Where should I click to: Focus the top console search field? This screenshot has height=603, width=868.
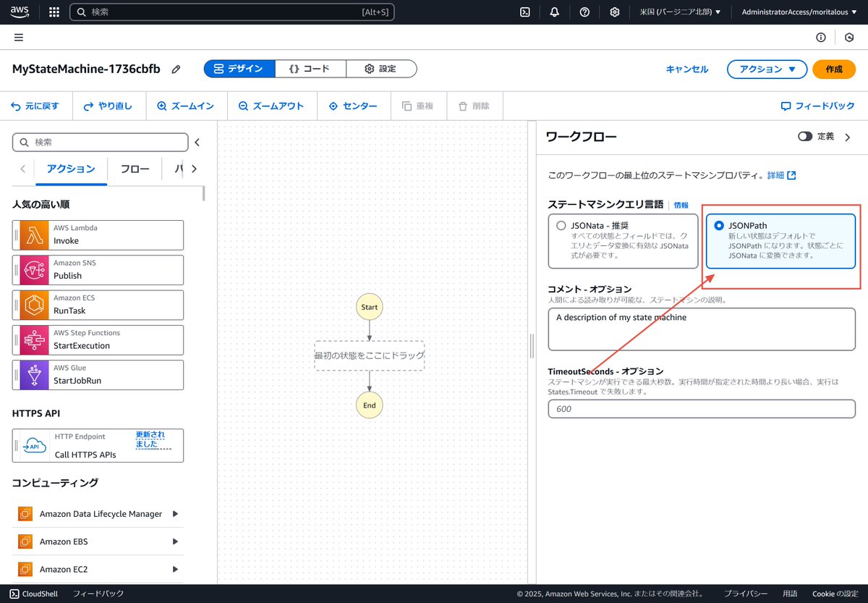pyautogui.click(x=231, y=12)
